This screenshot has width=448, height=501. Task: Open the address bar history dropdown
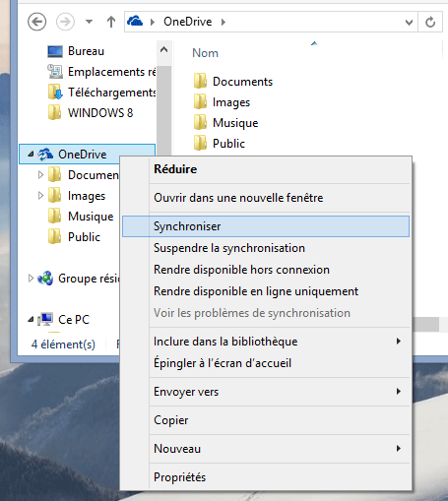pos(409,22)
